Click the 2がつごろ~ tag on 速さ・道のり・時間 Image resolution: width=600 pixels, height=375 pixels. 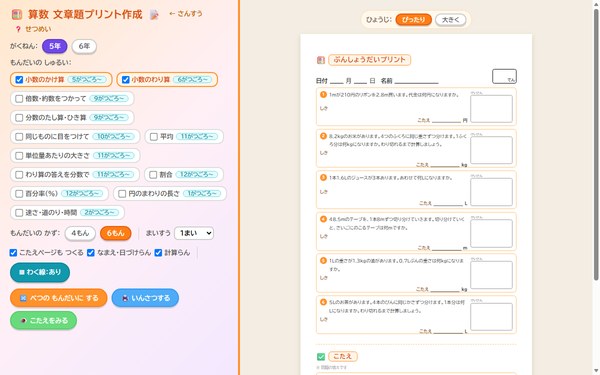coord(99,213)
